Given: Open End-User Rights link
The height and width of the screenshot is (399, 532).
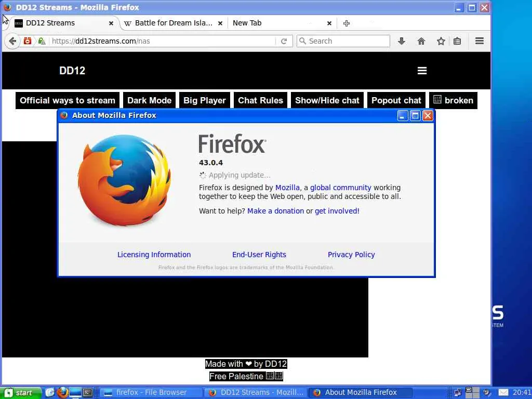Looking at the screenshot, I should pyautogui.click(x=259, y=255).
